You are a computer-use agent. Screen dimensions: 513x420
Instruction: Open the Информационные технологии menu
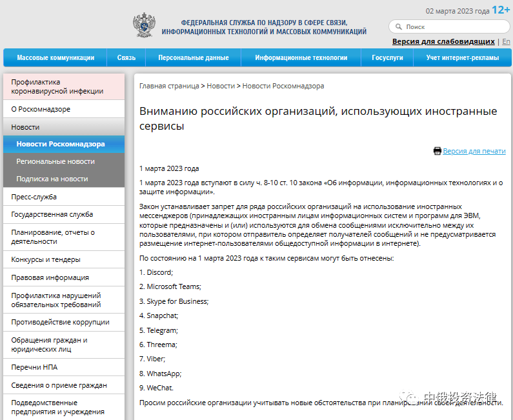301,57
